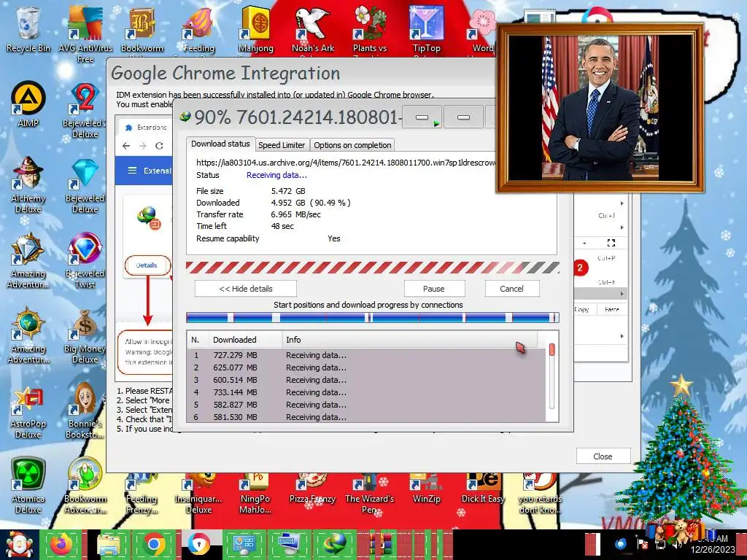Screen dimensions: 747x560
Task: Select the Bejeweled 2 Deluxe shortcut
Action: (85, 111)
